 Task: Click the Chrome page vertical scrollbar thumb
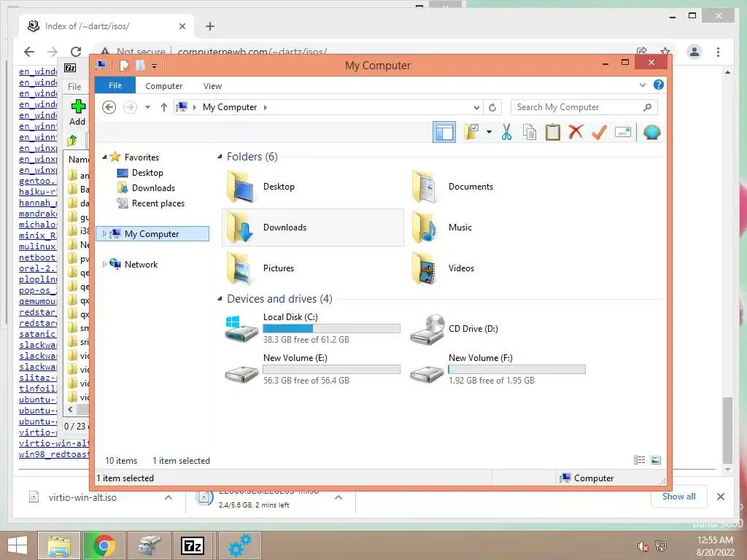[x=727, y=430]
